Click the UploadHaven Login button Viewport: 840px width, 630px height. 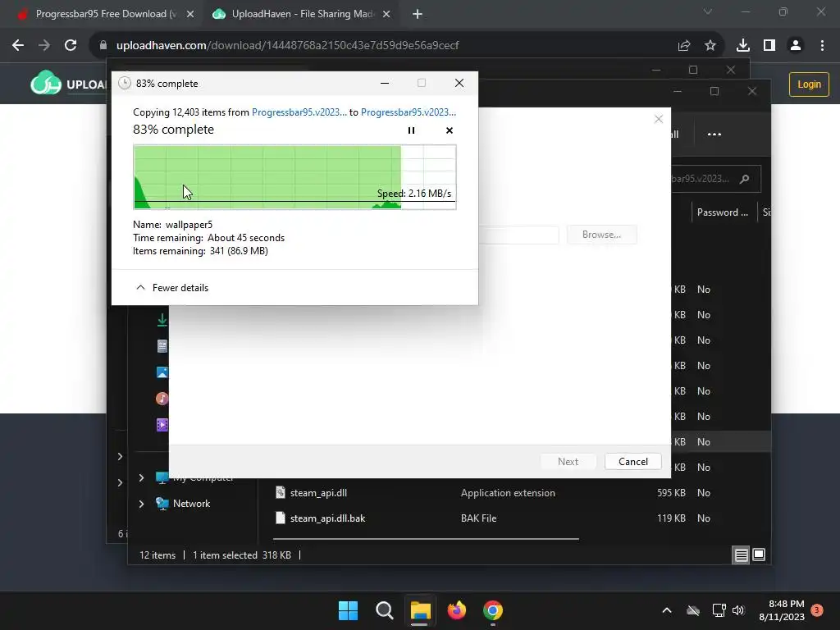(809, 84)
